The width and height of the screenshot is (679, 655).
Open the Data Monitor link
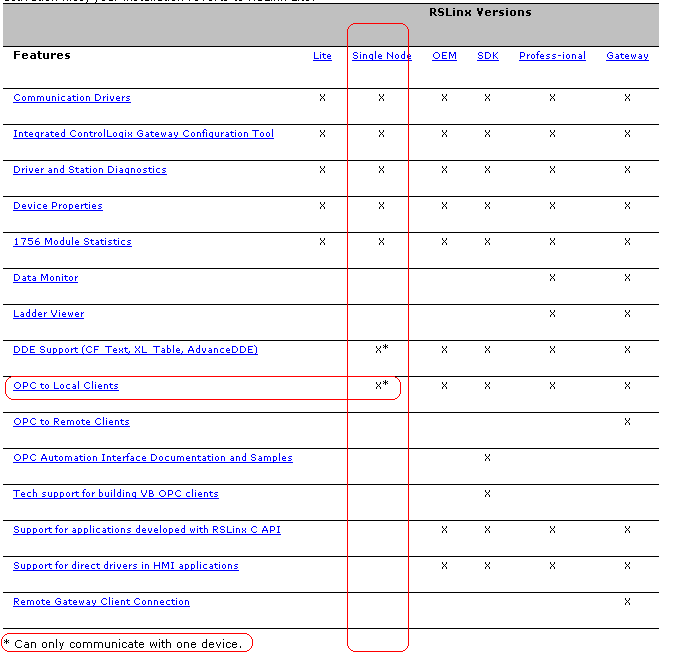coord(45,277)
